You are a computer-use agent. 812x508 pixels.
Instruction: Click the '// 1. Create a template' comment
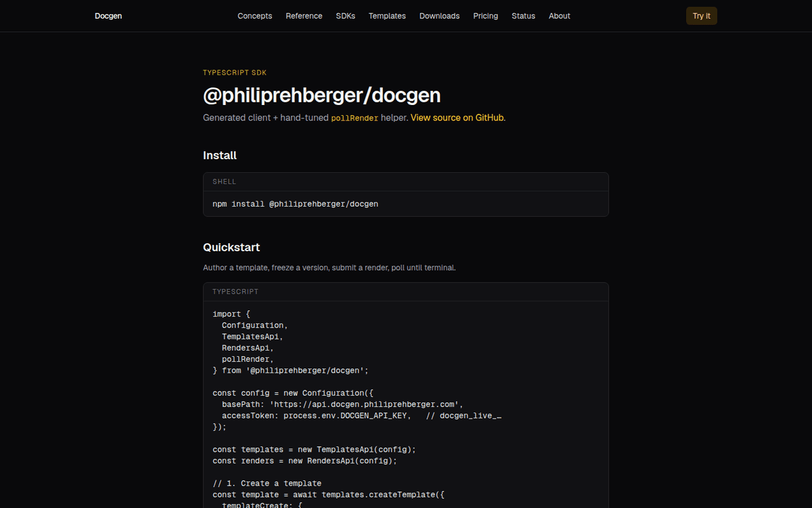click(267, 484)
